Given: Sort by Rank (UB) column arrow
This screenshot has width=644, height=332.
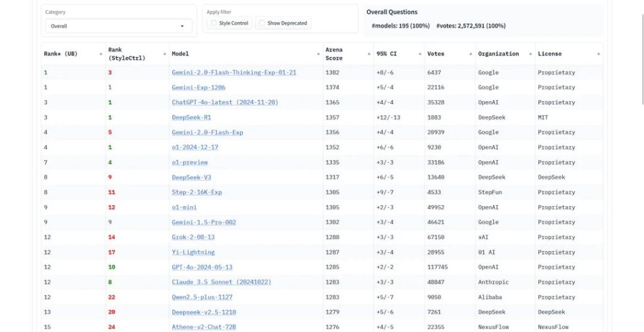Looking at the screenshot, I should coord(101,54).
